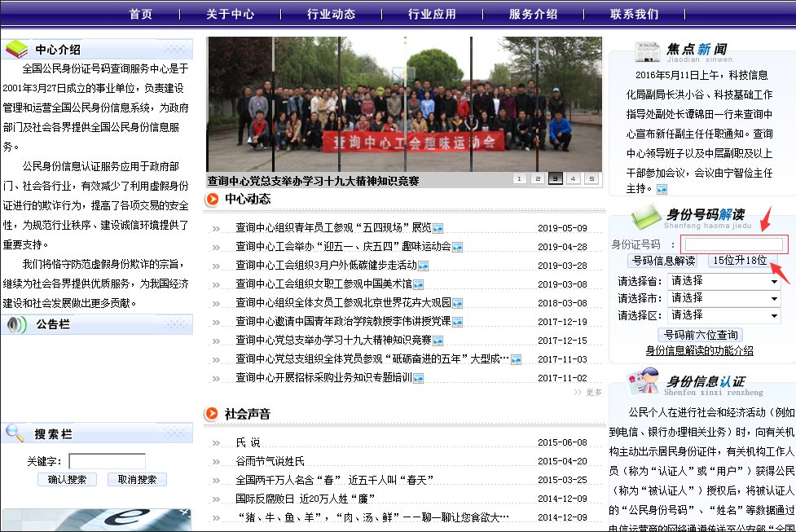Expand the 请选择区 district dropdown
Viewport: 796px width, 532px height.
[x=723, y=315]
